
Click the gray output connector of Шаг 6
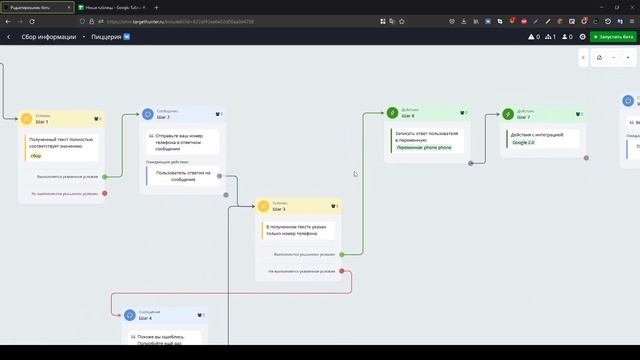coord(471,163)
